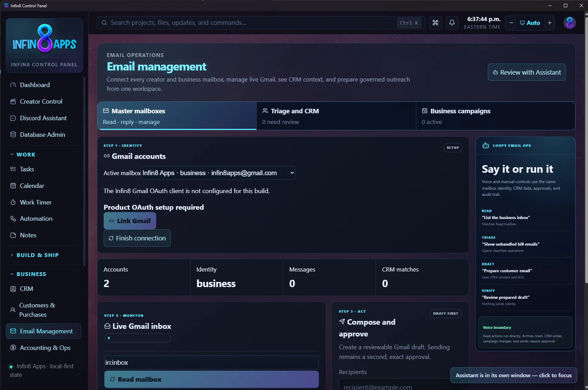The image size is (588, 390).
Task: Click the Eastern Time clock
Action: (x=482, y=23)
